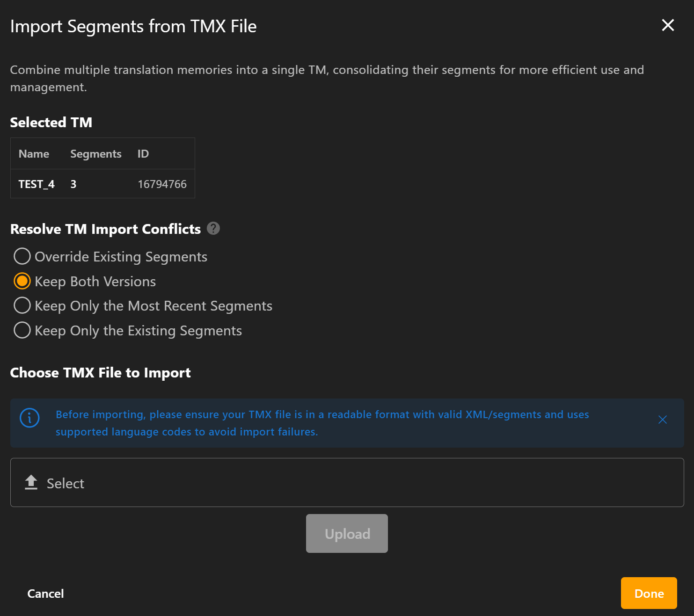Click the TEST_4 name cell
Screen dimensions: 694x616
tap(37, 184)
